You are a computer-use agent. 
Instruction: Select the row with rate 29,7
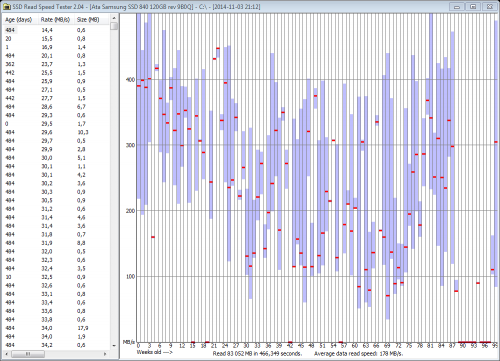pyautogui.click(x=56, y=141)
